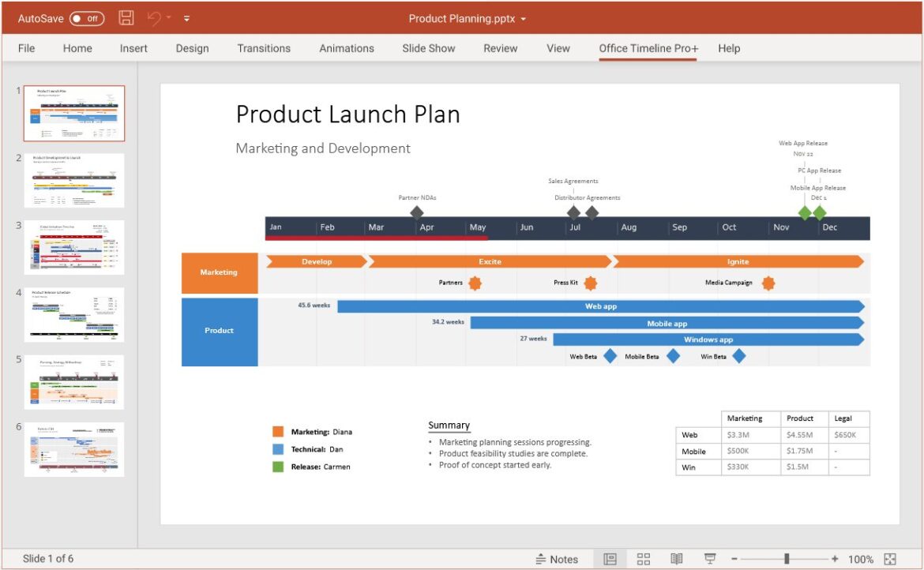Switch to Reading View
The image size is (924, 570).
click(x=677, y=559)
